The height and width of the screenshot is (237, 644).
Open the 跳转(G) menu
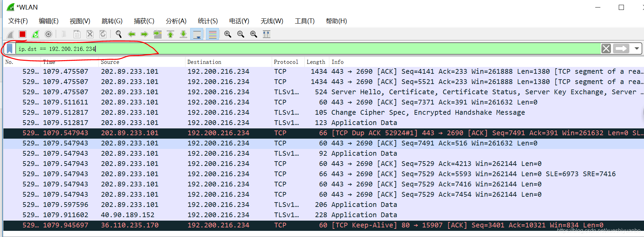[112, 21]
